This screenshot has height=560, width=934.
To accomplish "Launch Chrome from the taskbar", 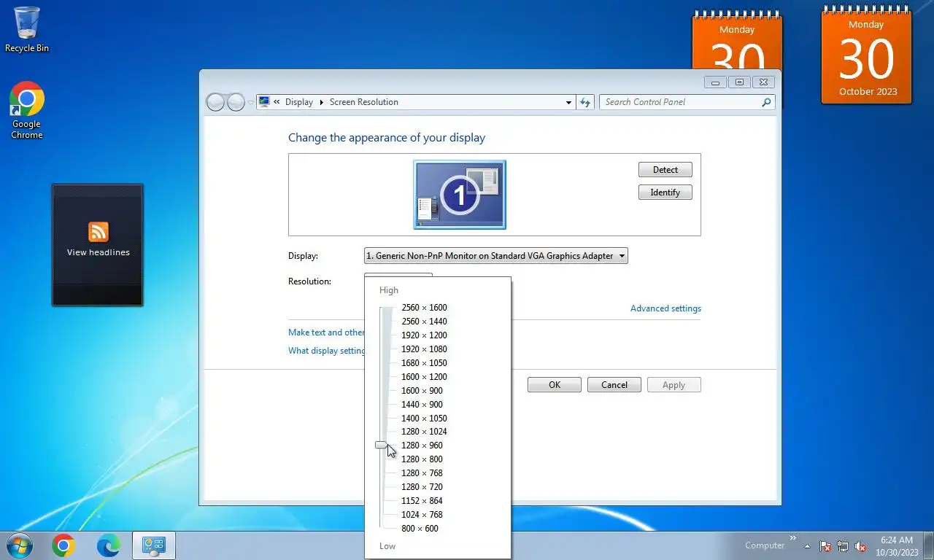I will pos(63,545).
